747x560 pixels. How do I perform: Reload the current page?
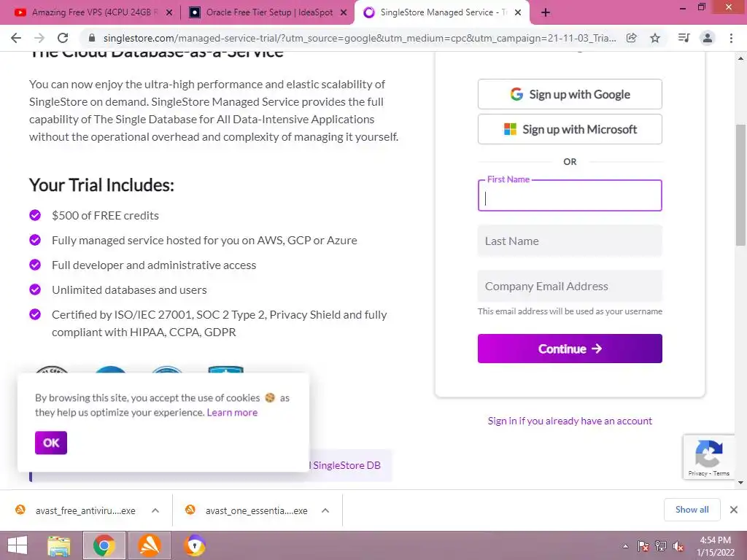pos(63,38)
